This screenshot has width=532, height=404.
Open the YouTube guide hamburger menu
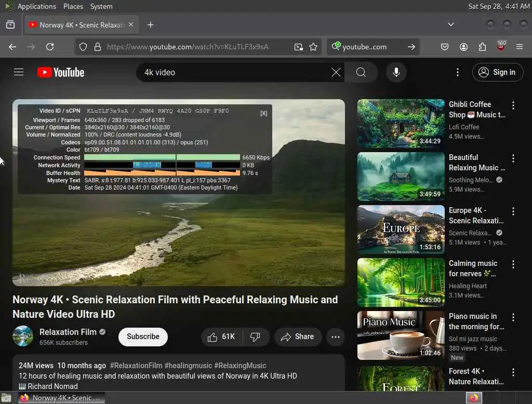pyautogui.click(x=19, y=72)
